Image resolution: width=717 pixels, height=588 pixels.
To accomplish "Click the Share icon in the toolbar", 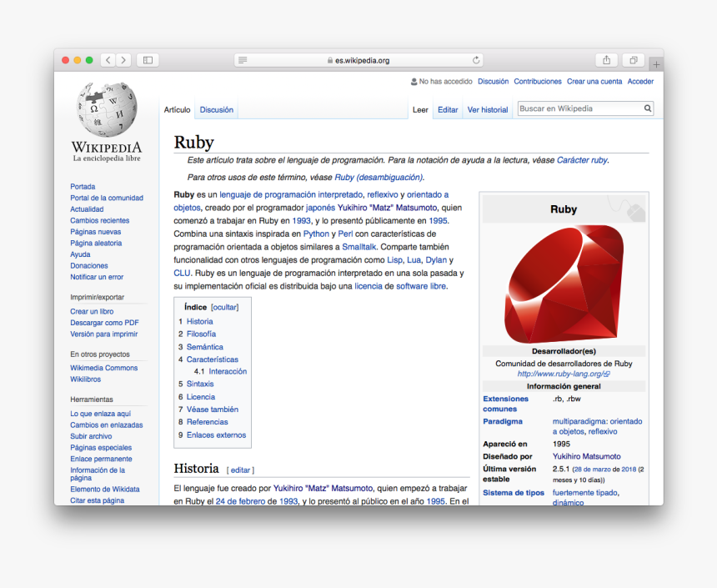I will point(606,59).
